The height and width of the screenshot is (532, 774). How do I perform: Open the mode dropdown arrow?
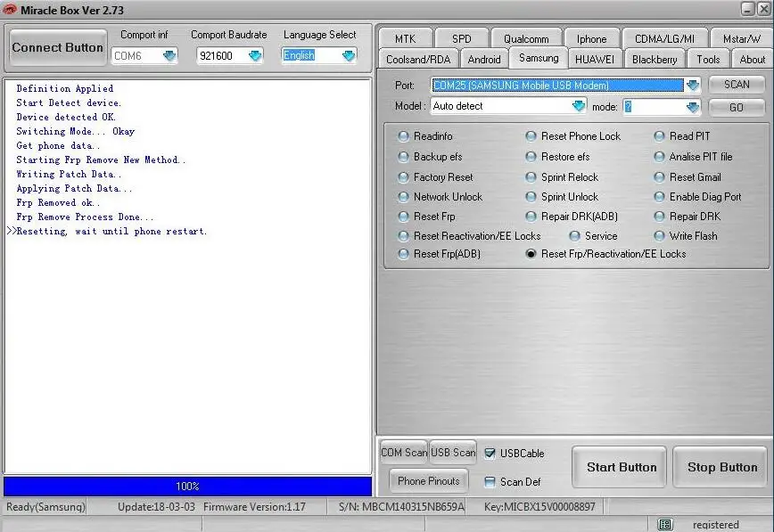[693, 107]
